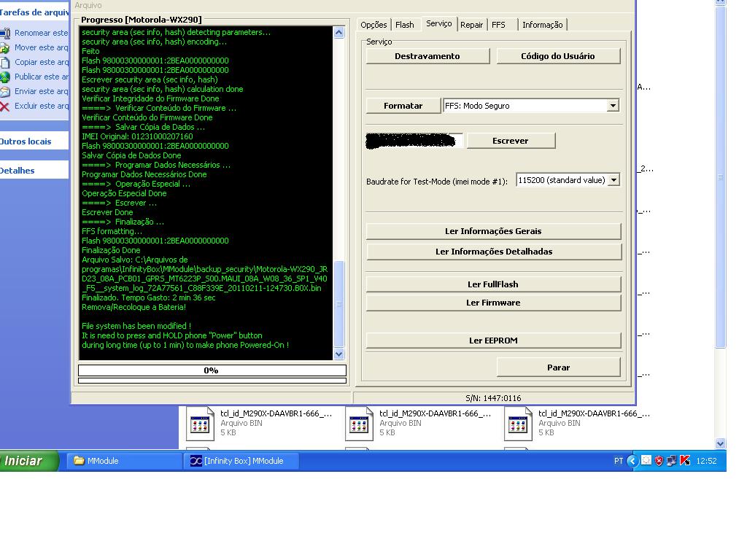Select the third tcl_id_M290X BIN file icon
This screenshot has height=560, width=747.
pos(518,424)
